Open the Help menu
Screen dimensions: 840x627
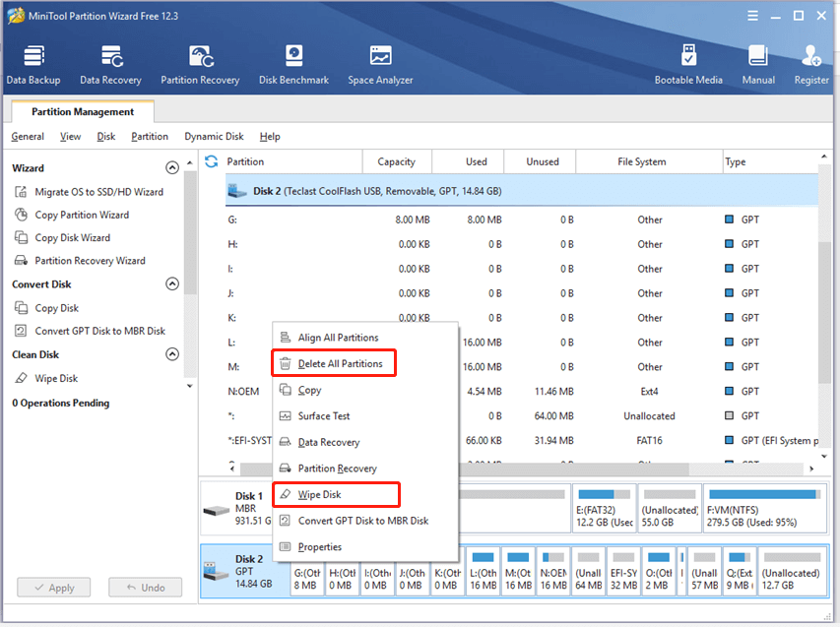pyautogui.click(x=270, y=137)
